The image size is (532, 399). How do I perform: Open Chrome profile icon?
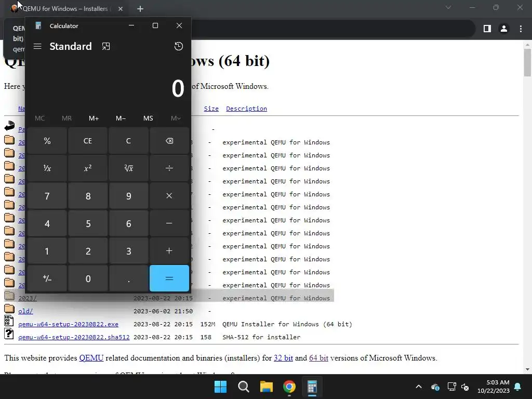click(x=504, y=29)
